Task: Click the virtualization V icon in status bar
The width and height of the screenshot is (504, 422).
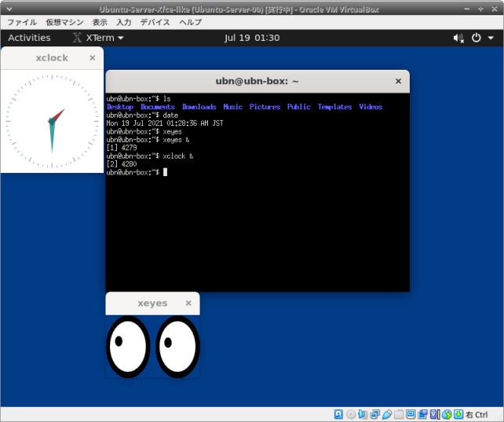Action: click(433, 414)
